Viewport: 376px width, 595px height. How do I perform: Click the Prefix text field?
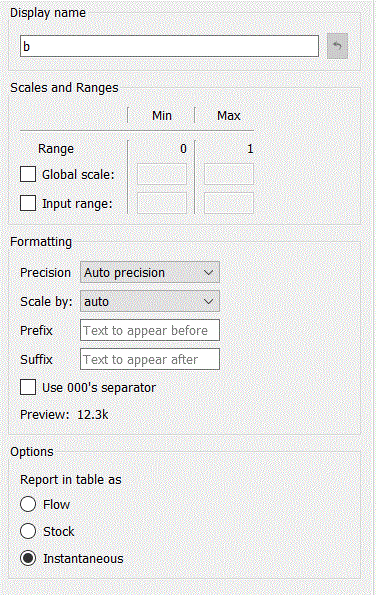[149, 330]
